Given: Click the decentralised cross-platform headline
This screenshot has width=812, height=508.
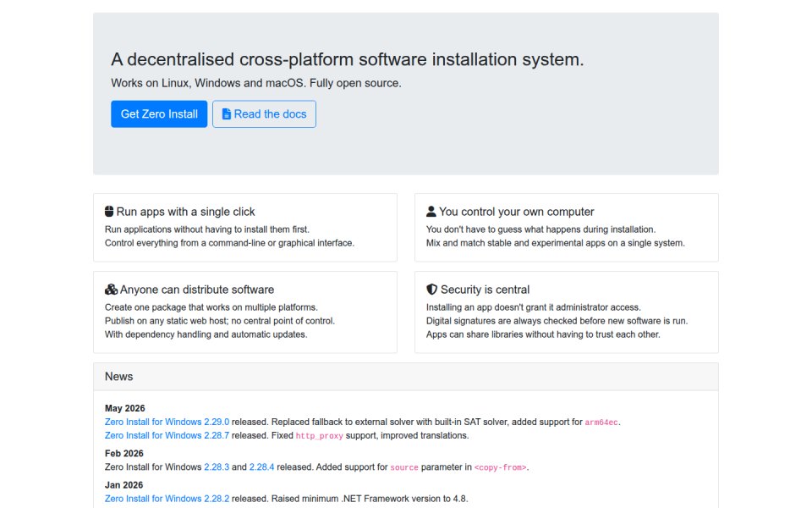Looking at the screenshot, I should tap(348, 59).
